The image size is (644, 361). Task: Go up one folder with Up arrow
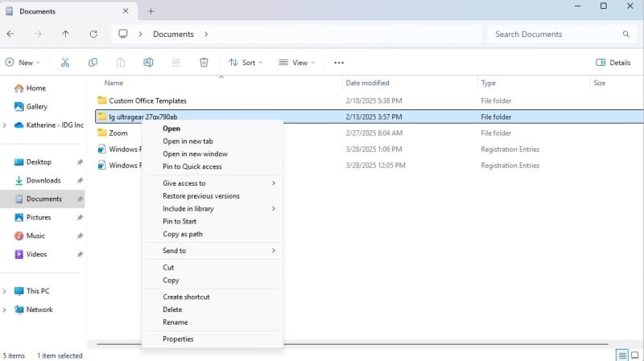[x=65, y=34]
